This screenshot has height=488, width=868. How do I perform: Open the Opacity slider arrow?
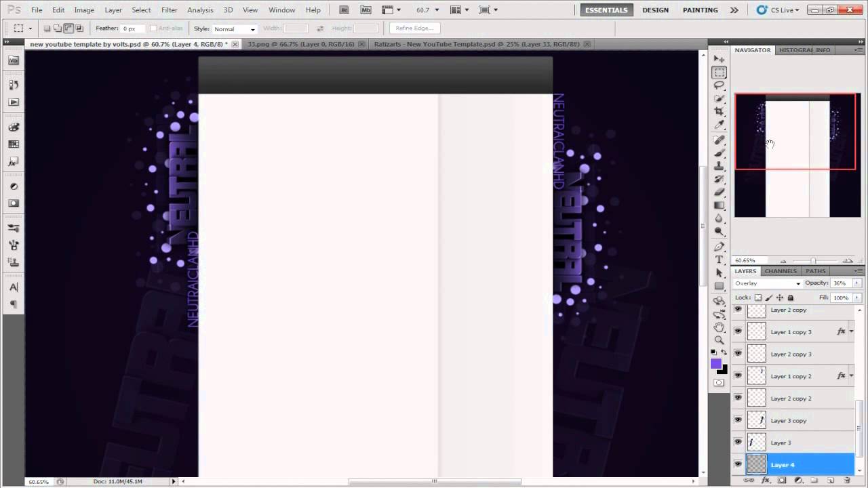click(x=857, y=283)
